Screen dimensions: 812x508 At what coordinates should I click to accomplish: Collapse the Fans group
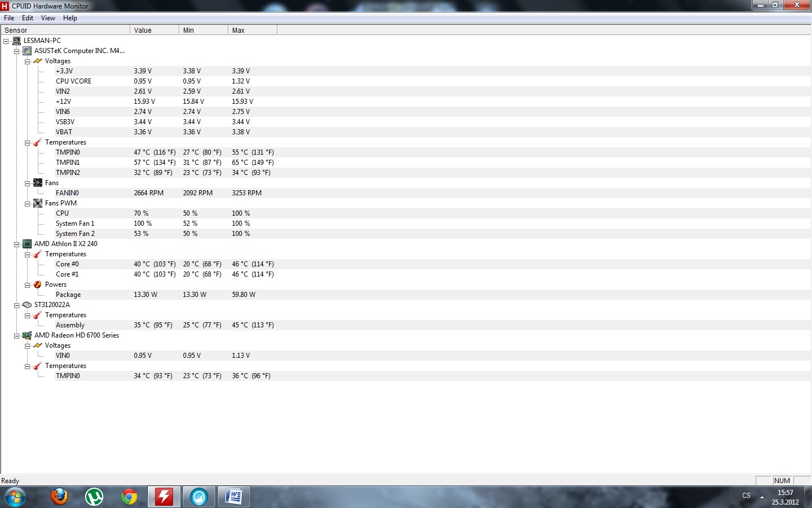pyautogui.click(x=27, y=183)
